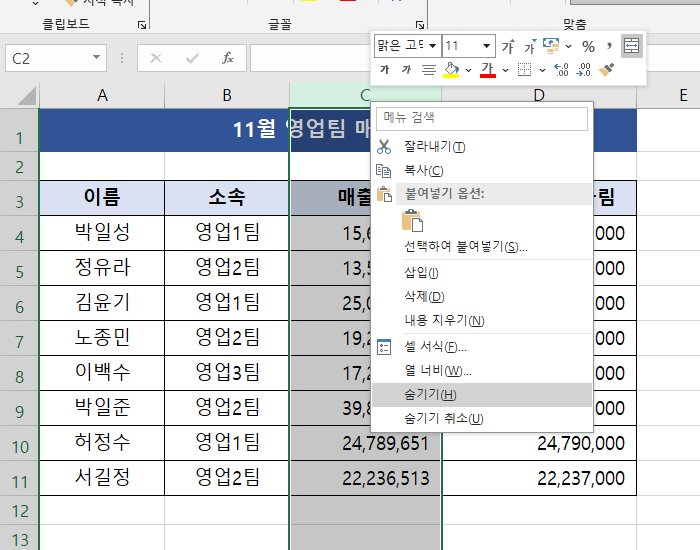This screenshot has width=700, height=550.
Task: Open font size dropdown showing 11
Action: (486, 46)
